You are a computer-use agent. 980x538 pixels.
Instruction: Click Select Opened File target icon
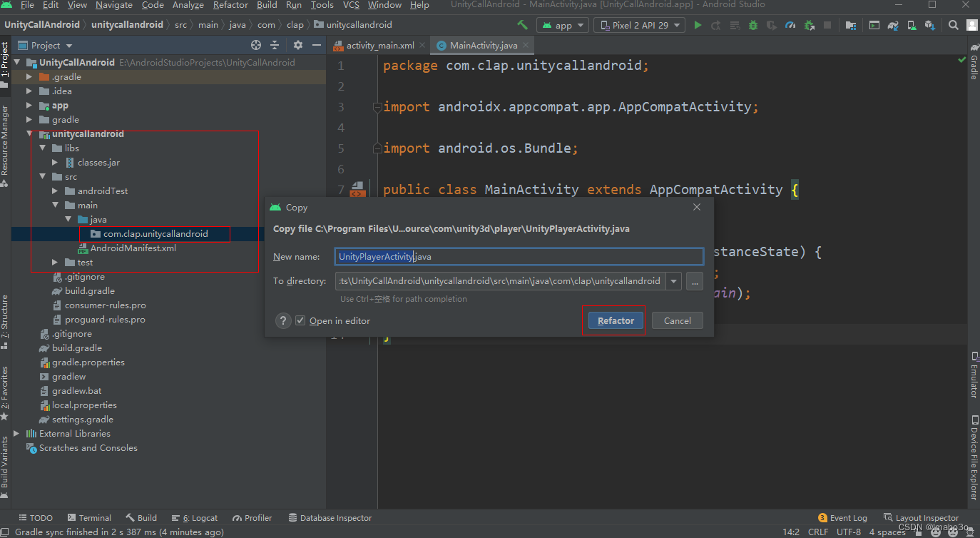pyautogui.click(x=256, y=45)
